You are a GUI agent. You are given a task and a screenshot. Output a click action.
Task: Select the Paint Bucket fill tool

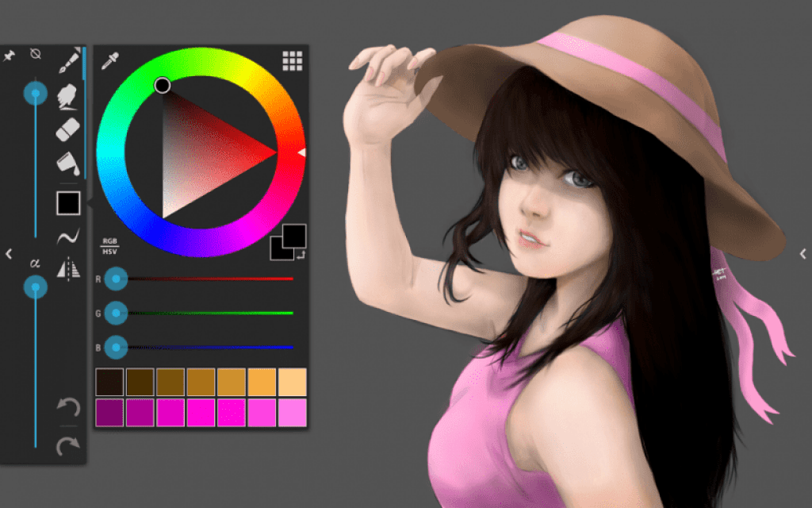67,163
